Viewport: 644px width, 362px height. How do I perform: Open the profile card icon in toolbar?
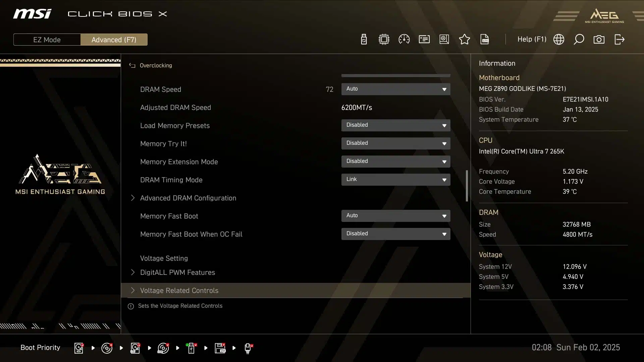tap(424, 40)
